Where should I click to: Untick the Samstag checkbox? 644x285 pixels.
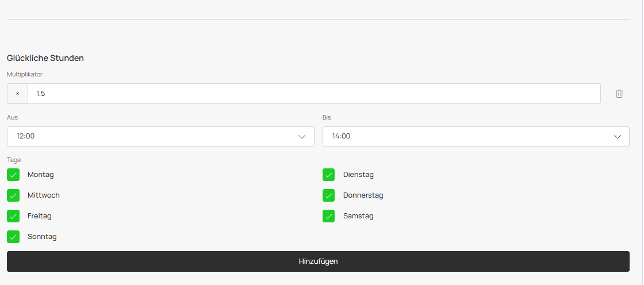[329, 216]
